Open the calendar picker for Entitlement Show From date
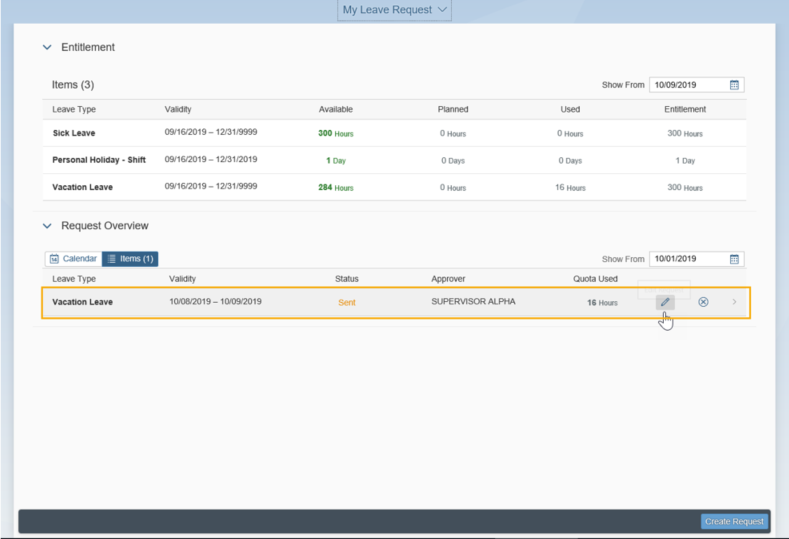 734,85
